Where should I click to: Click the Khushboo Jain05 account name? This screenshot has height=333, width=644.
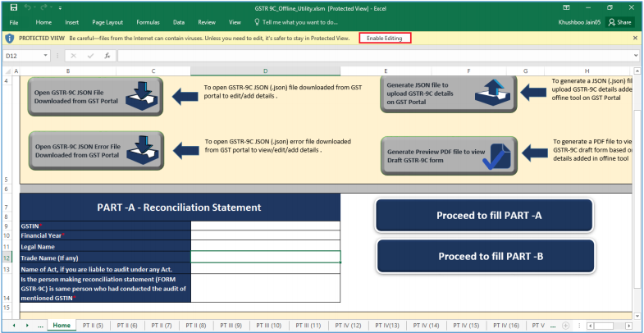578,23
